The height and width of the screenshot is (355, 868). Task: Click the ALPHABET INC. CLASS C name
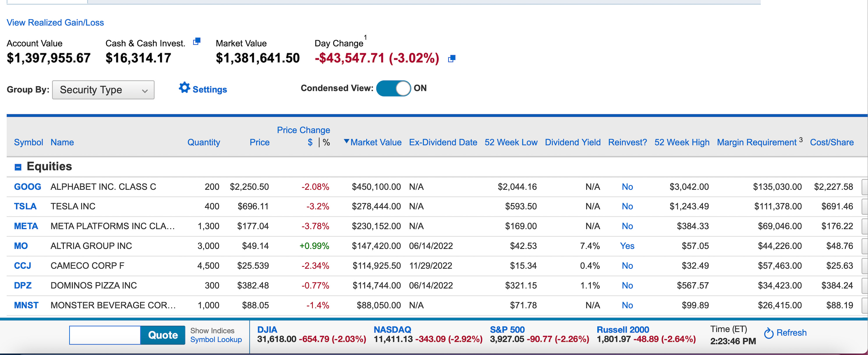(x=103, y=187)
